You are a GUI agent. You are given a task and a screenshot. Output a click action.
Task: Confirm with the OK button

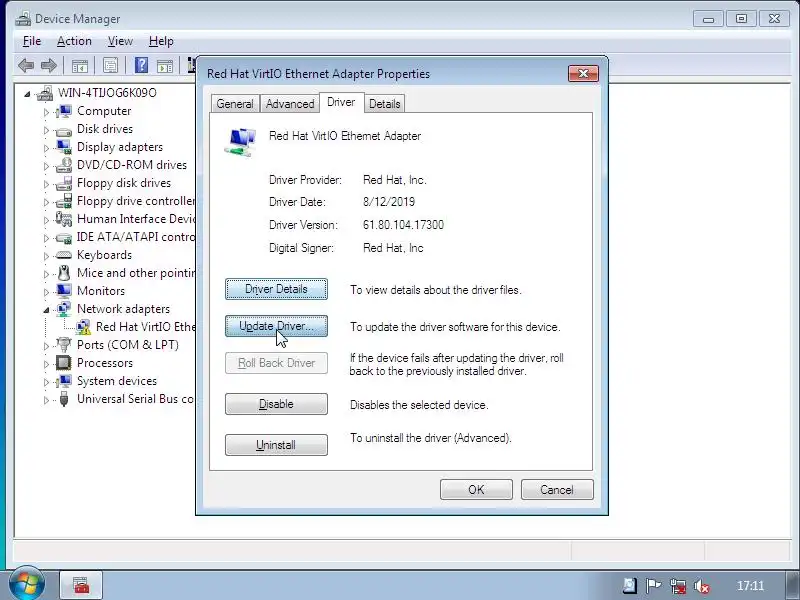tap(476, 490)
